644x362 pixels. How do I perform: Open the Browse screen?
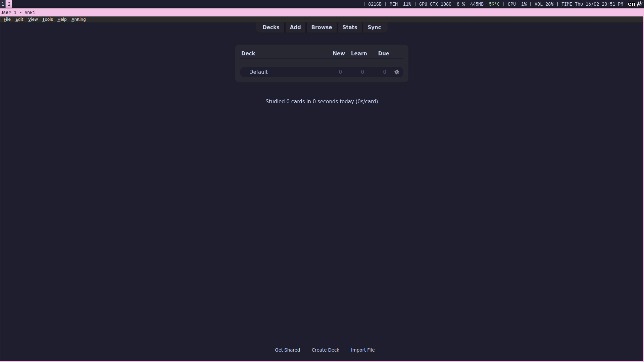click(x=321, y=27)
